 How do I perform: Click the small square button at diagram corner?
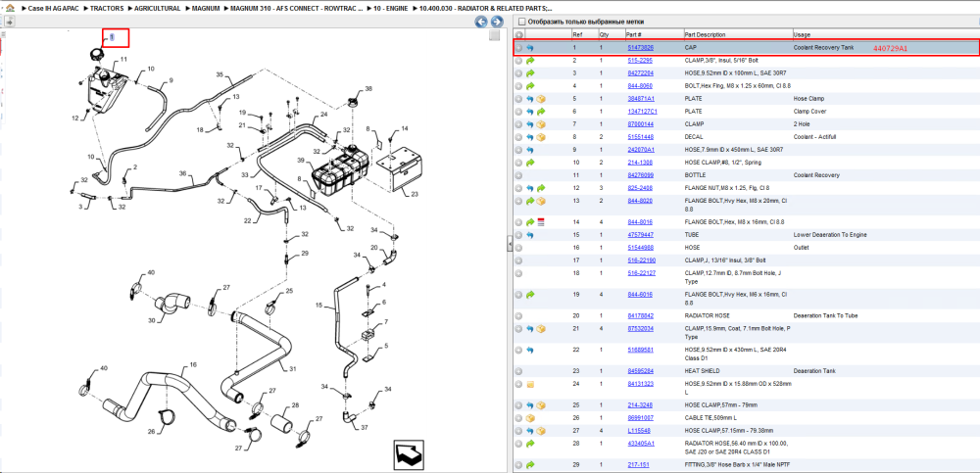[x=494, y=36]
